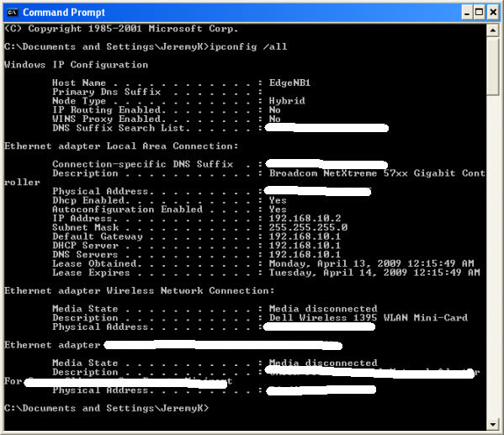Click 'Yes' value for Dhcp Enabled
This screenshot has height=435, width=504.
(x=278, y=200)
